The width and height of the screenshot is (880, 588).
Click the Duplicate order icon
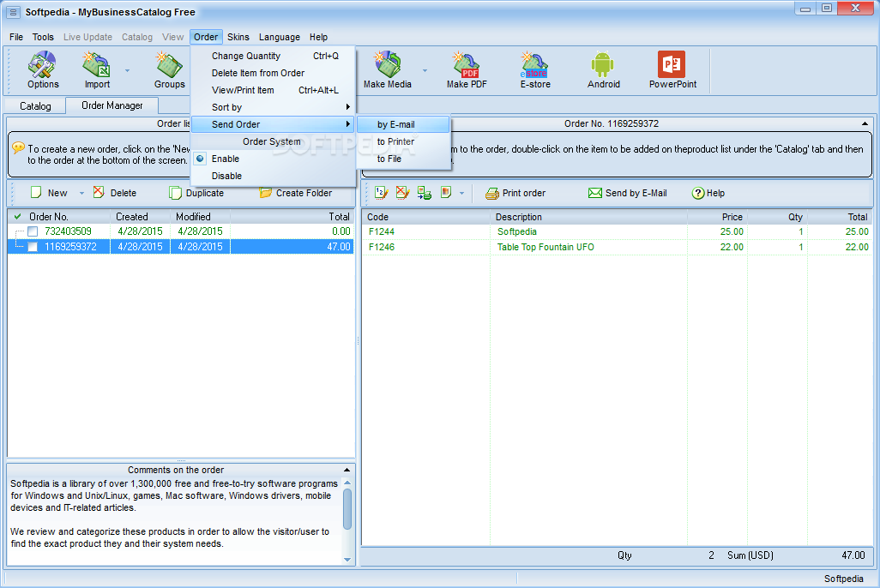click(x=175, y=193)
